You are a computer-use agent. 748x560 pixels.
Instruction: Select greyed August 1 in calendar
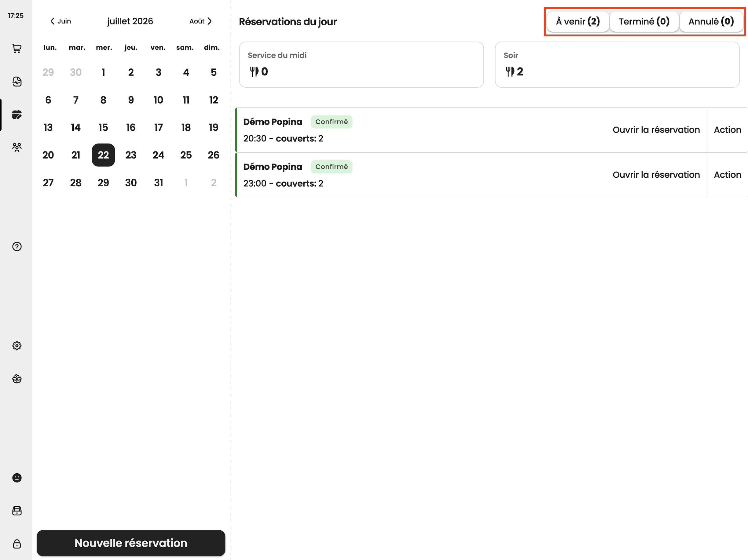coord(186,183)
